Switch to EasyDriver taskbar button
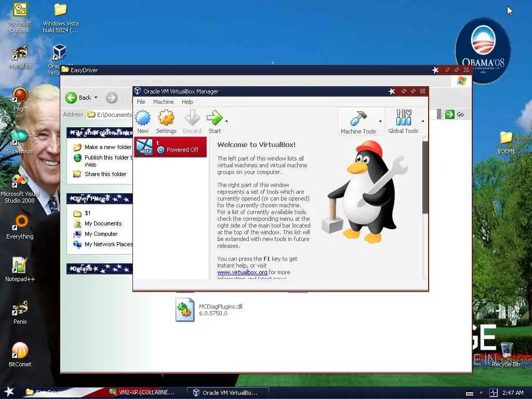The image size is (532, 399). [x=44, y=392]
